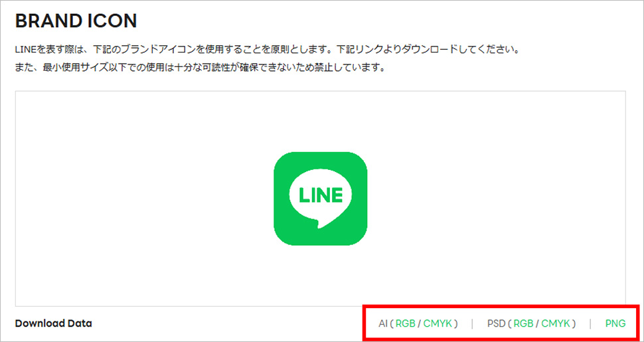Click the second description line about 最小使用サイズ
The height and width of the screenshot is (342, 644).
(x=200, y=68)
